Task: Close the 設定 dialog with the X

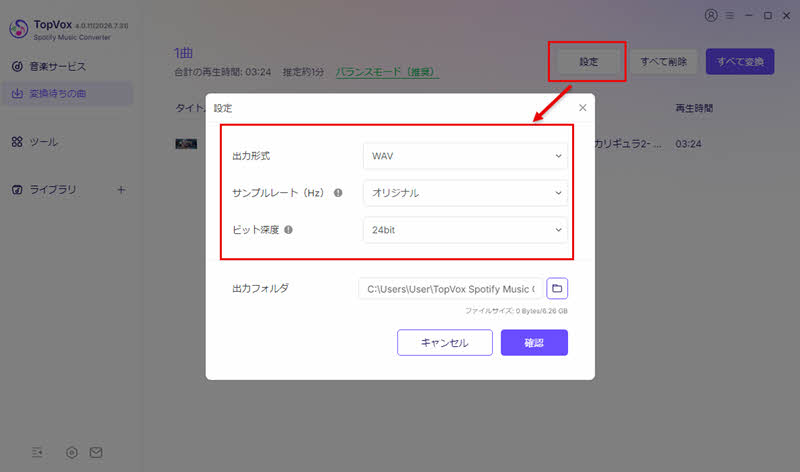Action: tap(582, 108)
